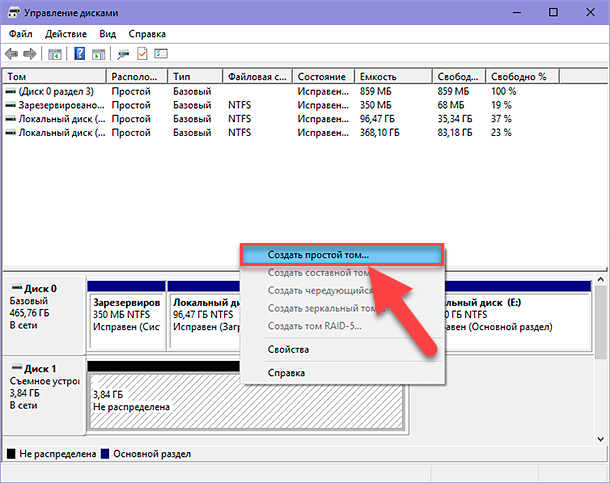Click the show/hide action pane icon
This screenshot has width=610, height=483.
[99, 53]
